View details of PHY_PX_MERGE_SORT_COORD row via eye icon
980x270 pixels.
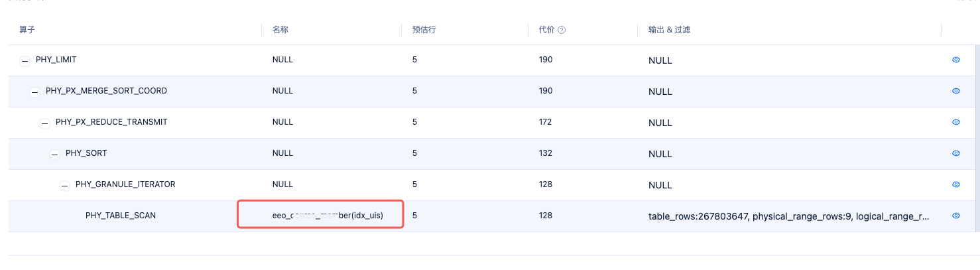[x=956, y=91]
